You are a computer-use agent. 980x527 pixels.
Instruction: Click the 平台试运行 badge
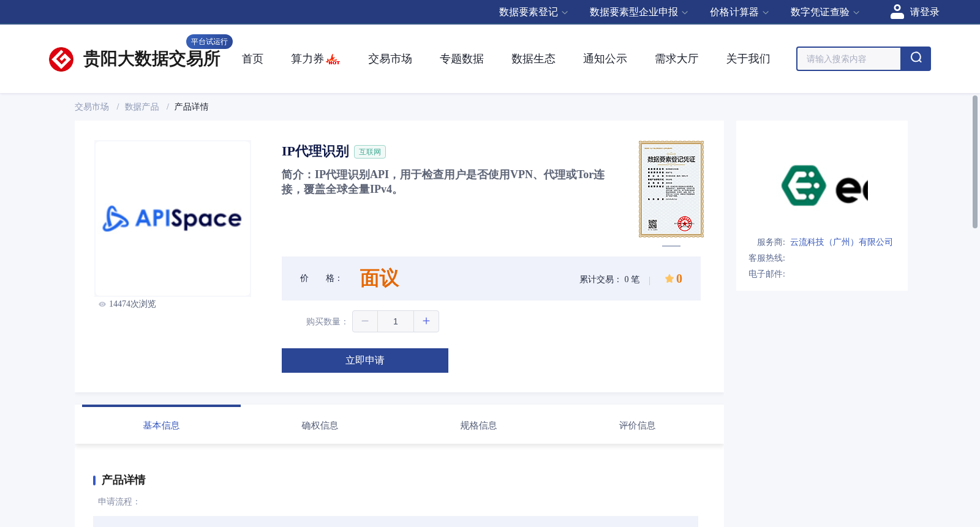click(209, 42)
